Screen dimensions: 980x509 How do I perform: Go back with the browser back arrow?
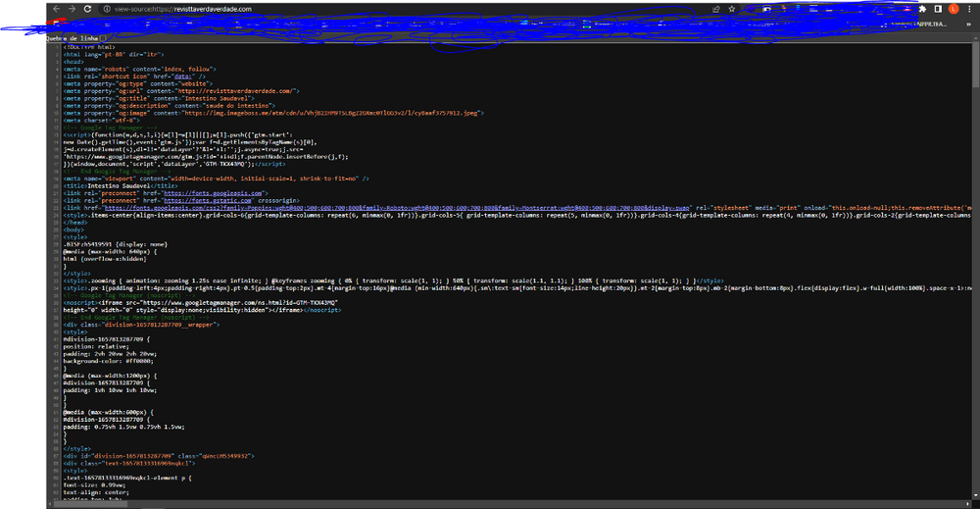click(x=56, y=9)
